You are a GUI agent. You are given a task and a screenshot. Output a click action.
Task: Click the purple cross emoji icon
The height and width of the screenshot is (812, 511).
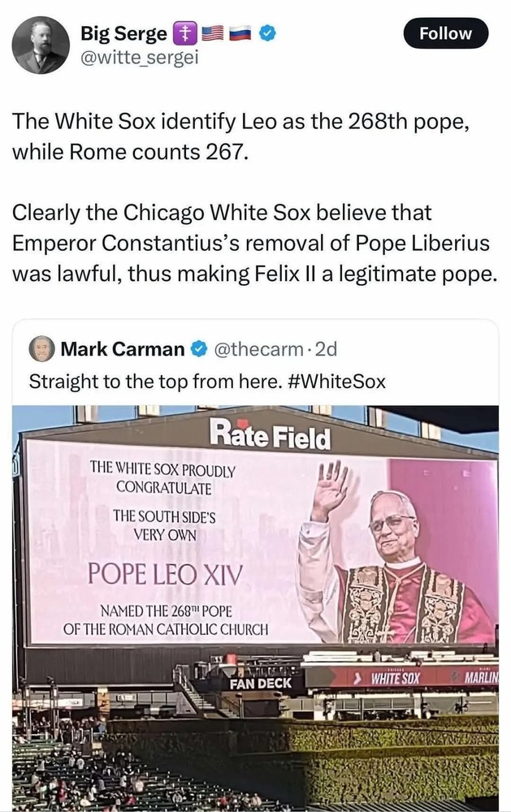coord(184,33)
